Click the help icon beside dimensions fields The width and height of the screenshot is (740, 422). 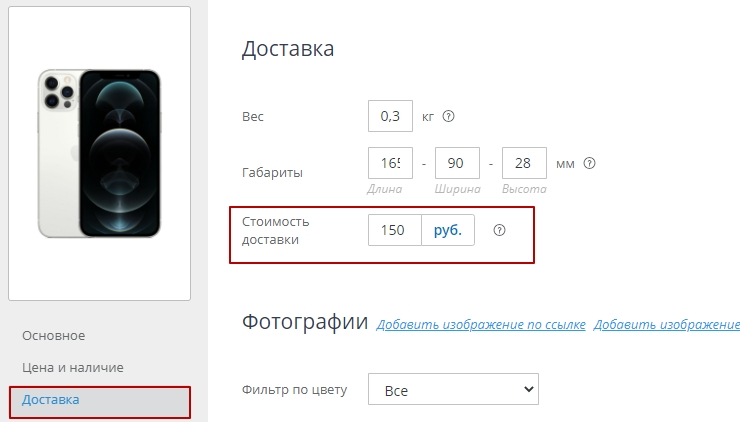click(x=590, y=162)
